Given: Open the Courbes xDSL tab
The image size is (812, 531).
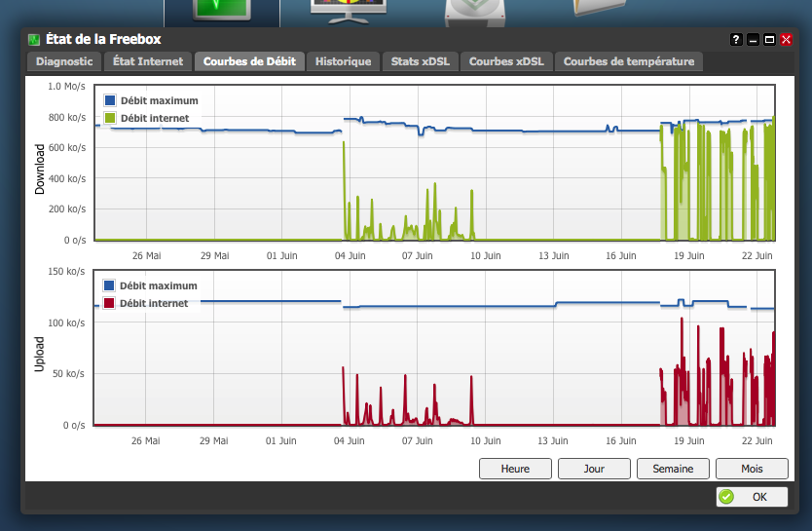Looking at the screenshot, I should [506, 61].
